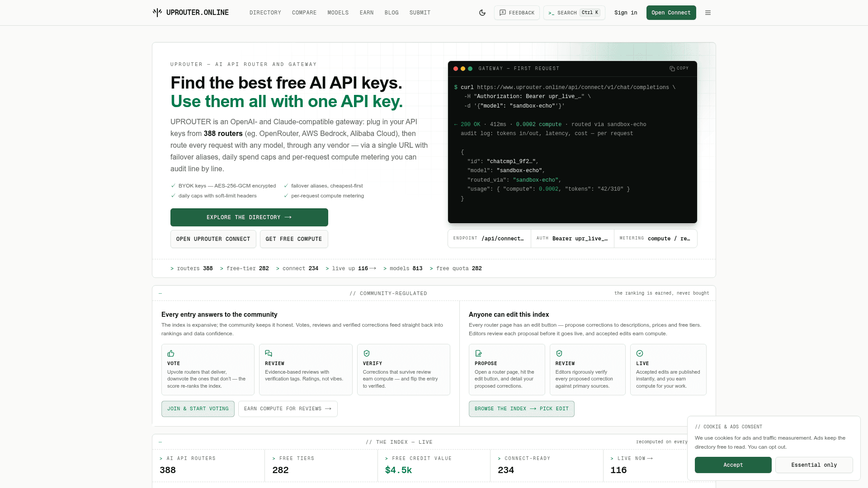Click "UPROUTER — AI API ROUTER AND GATEWAY" eyebrow
The image size is (868, 488).
(244, 65)
